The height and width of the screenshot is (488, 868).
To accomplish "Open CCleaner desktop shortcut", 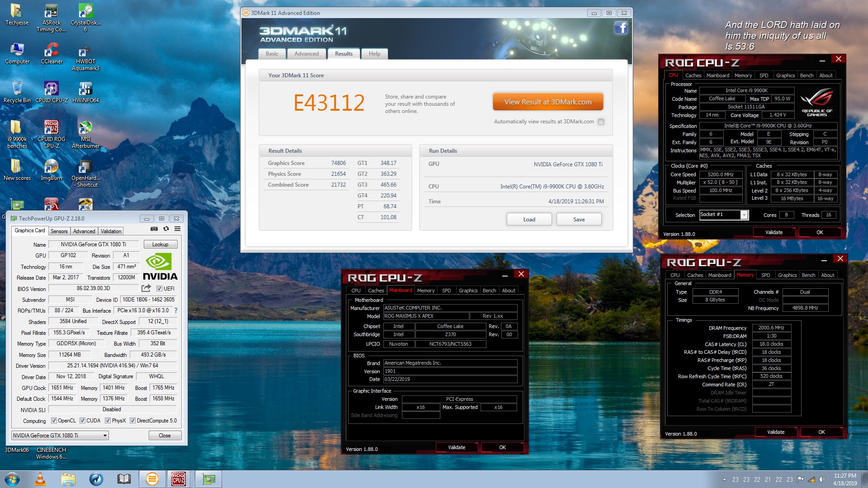I will [x=51, y=54].
